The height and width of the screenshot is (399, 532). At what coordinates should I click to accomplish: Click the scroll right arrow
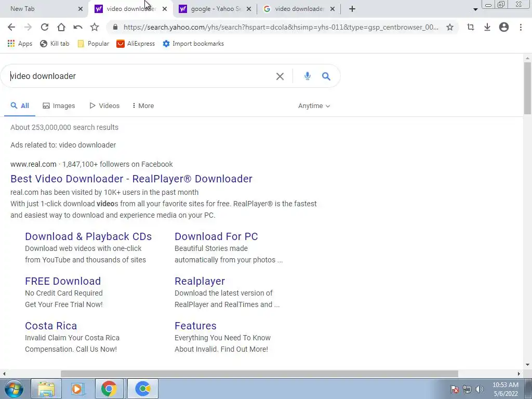click(519, 374)
